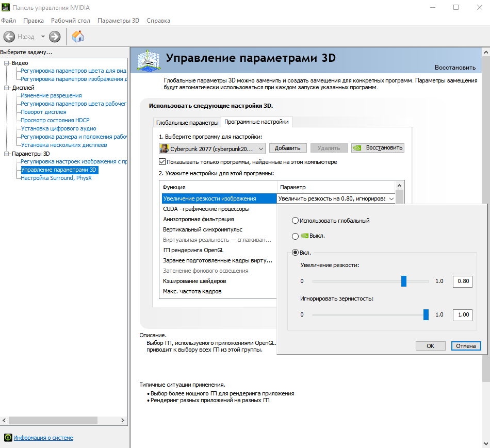Click Отмена in the sharpening popup
The width and height of the screenshot is (490, 448).
pos(466,346)
